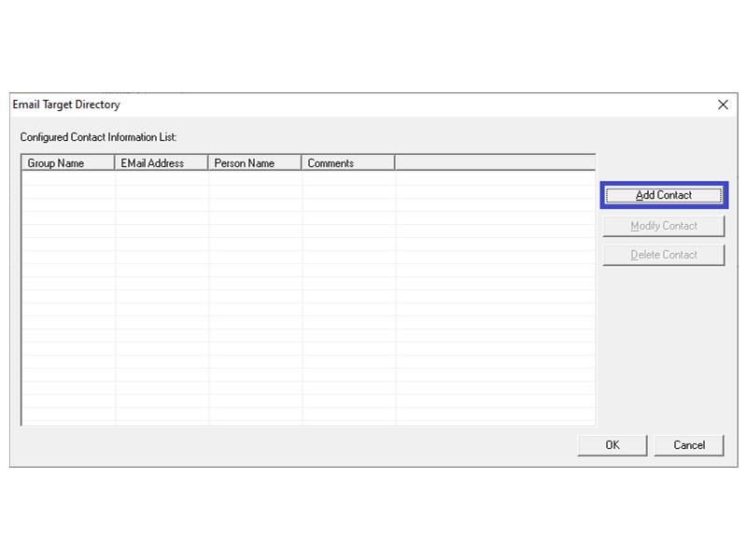
Task: Confirm the dialog with OK
Action: tap(613, 445)
